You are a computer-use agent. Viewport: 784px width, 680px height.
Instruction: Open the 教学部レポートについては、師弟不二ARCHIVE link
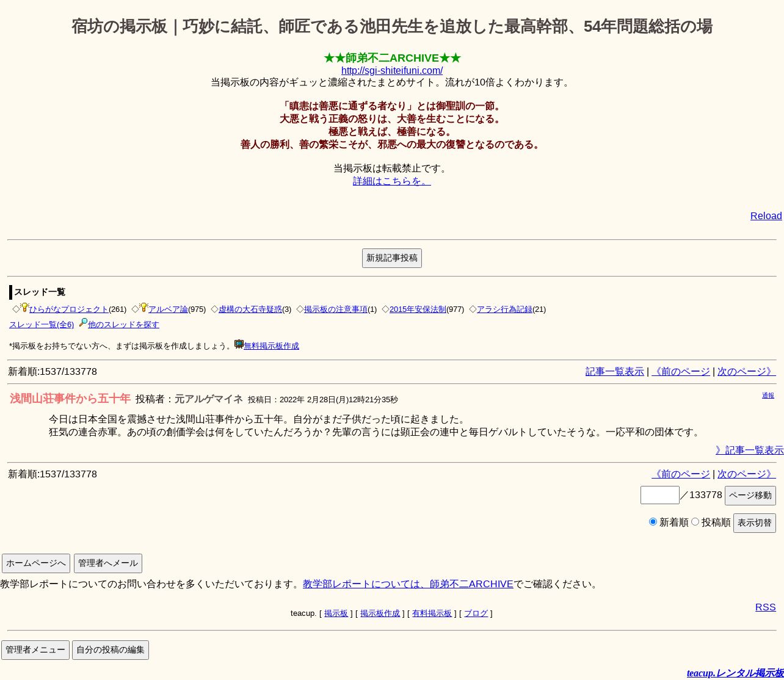408,584
